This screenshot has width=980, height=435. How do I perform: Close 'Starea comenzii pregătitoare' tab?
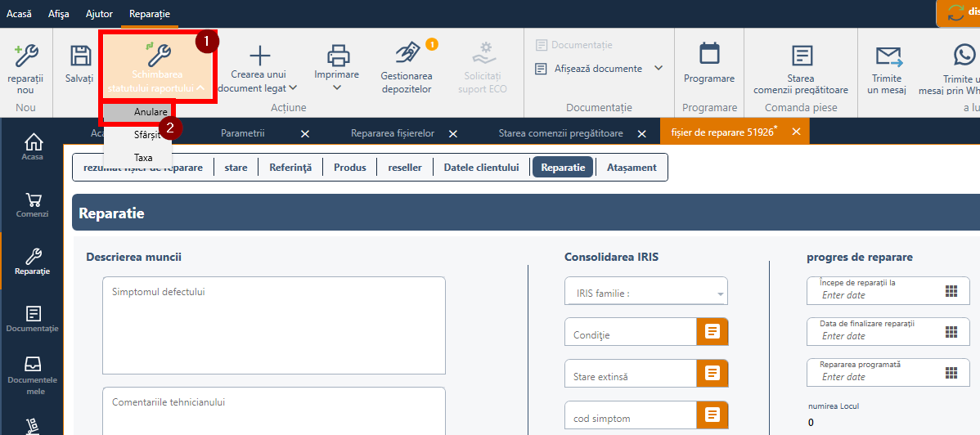tap(641, 134)
